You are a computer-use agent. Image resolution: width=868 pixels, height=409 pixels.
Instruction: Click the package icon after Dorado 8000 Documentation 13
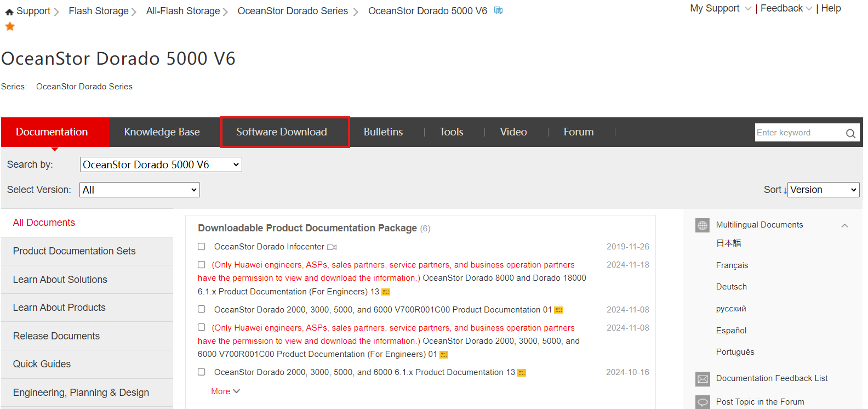point(386,292)
